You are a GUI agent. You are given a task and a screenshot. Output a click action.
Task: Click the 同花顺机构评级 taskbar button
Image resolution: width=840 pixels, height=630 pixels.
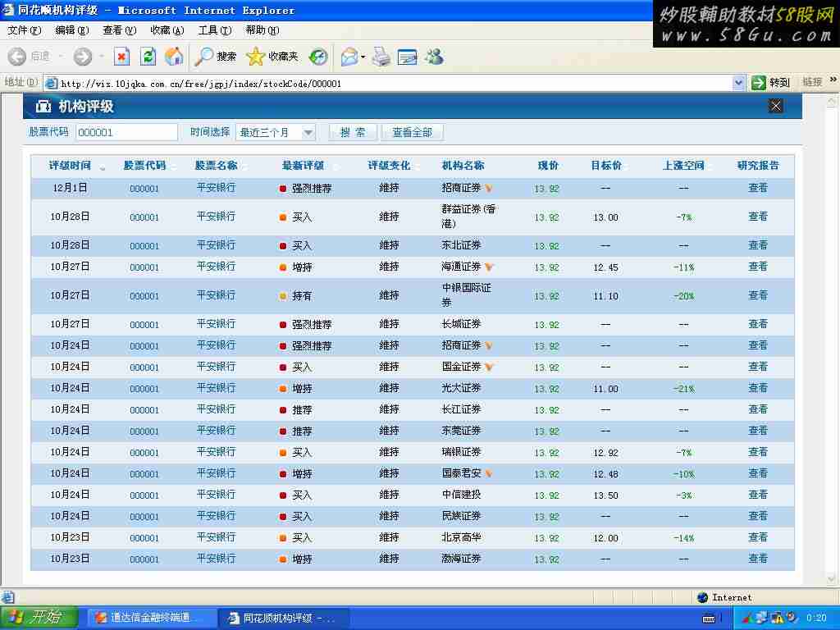[x=284, y=618]
